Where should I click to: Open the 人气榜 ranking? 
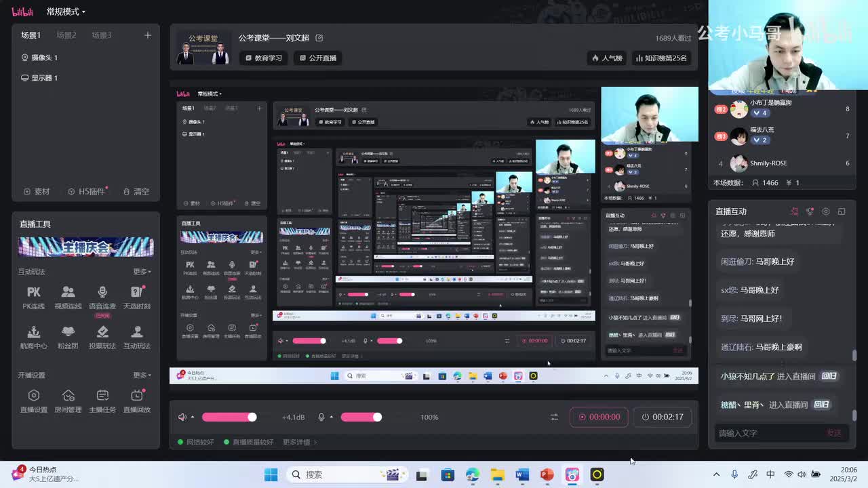click(607, 58)
